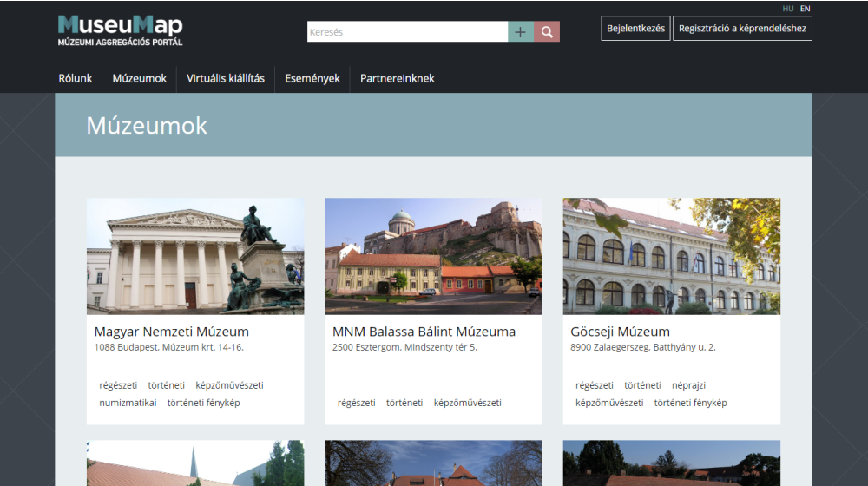The image size is (868, 486).
Task: Click address 1088 Budapest, Múzeum krt. 14-16.
Action: (x=169, y=348)
